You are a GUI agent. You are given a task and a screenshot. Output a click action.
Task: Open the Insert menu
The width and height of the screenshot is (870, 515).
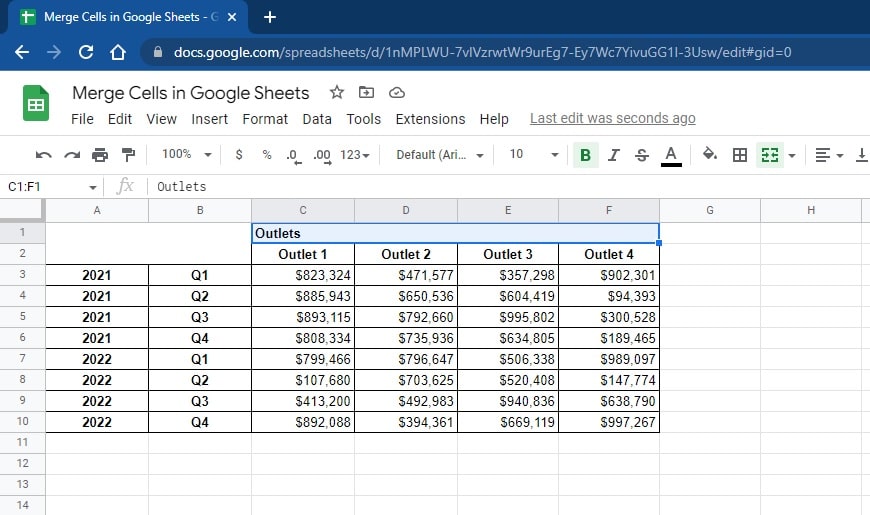(x=209, y=119)
